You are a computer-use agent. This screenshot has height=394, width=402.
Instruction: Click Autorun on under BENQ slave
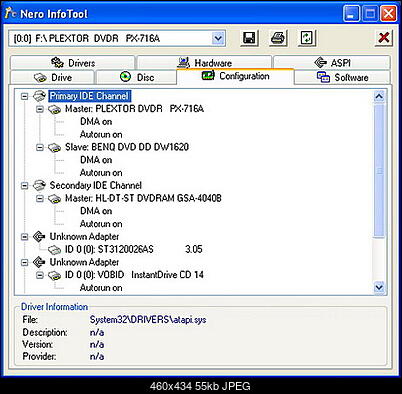(101, 173)
